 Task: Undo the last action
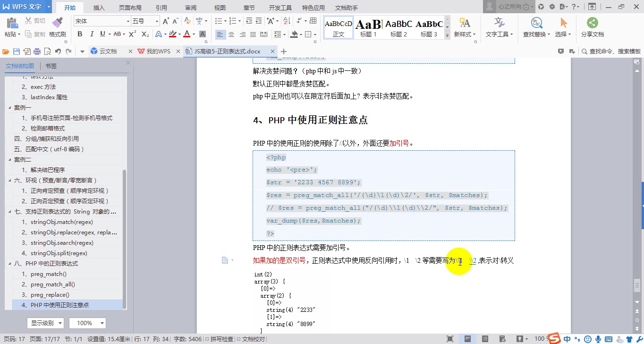tap(58, 51)
